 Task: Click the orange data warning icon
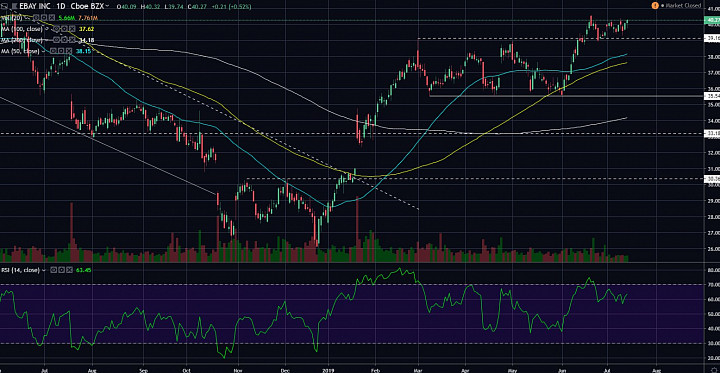click(654, 6)
